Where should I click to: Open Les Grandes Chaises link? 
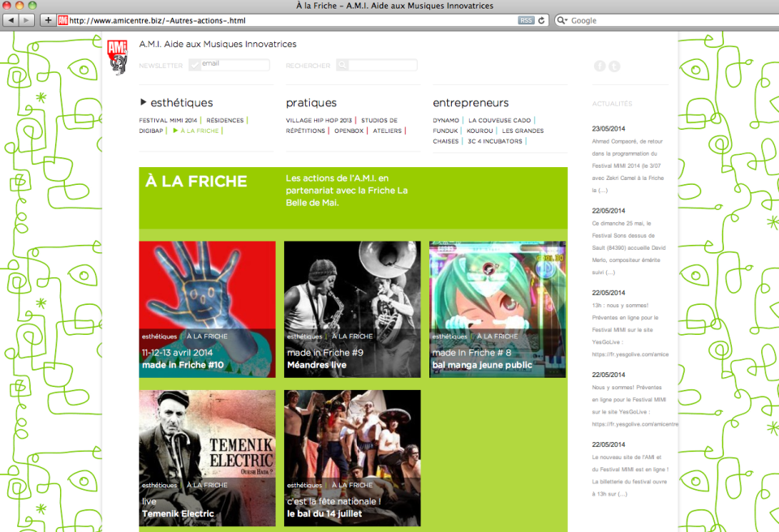pos(523,131)
